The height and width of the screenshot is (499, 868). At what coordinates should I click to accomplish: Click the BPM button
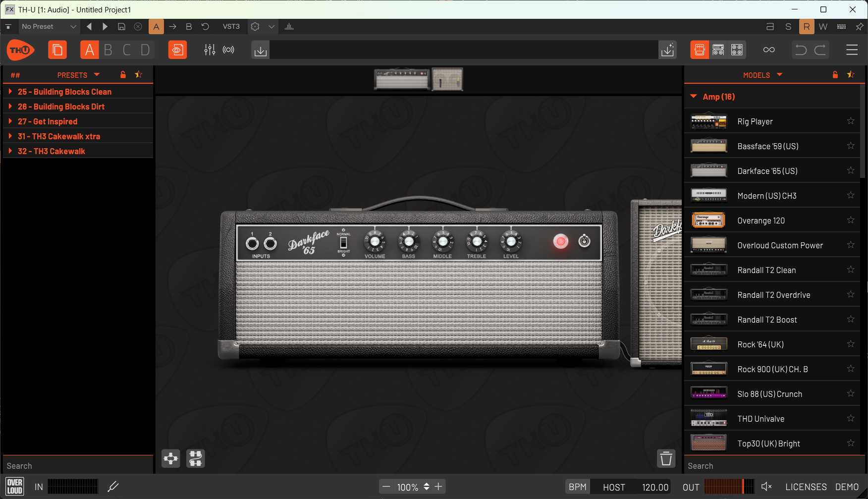578,487
